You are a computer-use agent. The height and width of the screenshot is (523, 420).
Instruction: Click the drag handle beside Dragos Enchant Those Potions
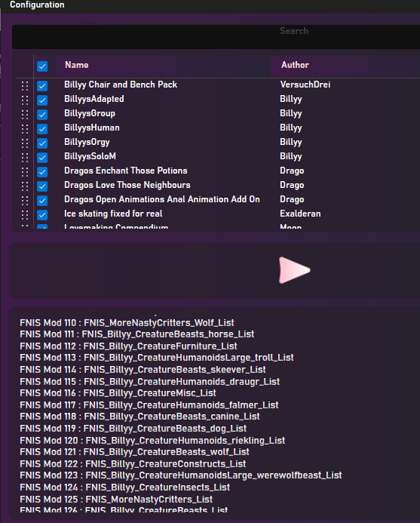tap(25, 172)
